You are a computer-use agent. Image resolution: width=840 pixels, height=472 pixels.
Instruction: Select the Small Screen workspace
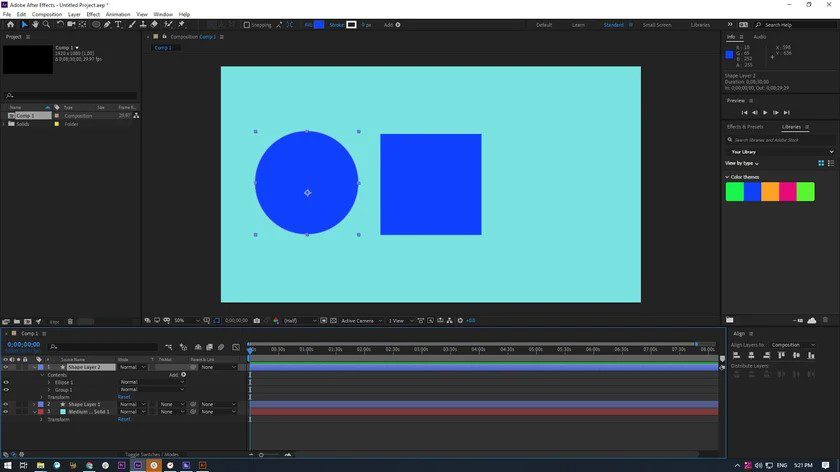tap(657, 25)
